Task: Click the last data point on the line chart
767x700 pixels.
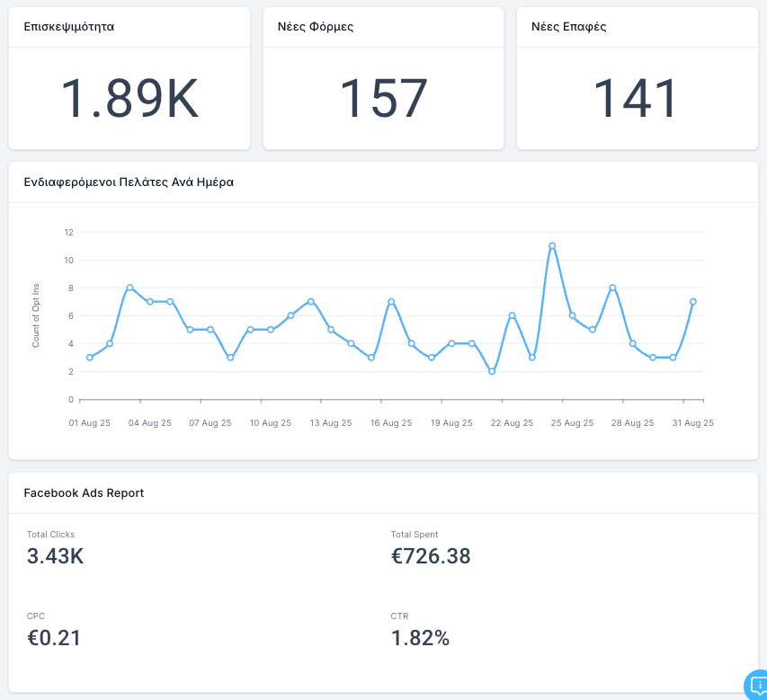Action: (x=693, y=302)
